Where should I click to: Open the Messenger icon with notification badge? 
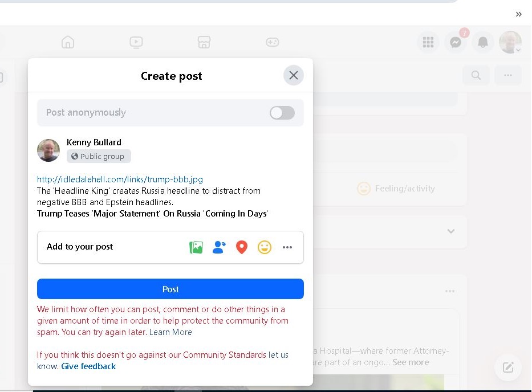pyautogui.click(x=455, y=42)
